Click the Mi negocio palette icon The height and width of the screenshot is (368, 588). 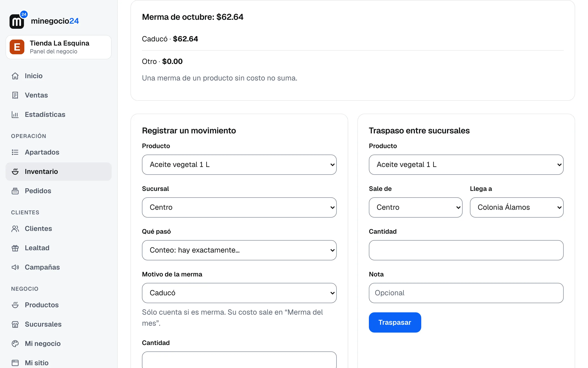tap(15, 343)
